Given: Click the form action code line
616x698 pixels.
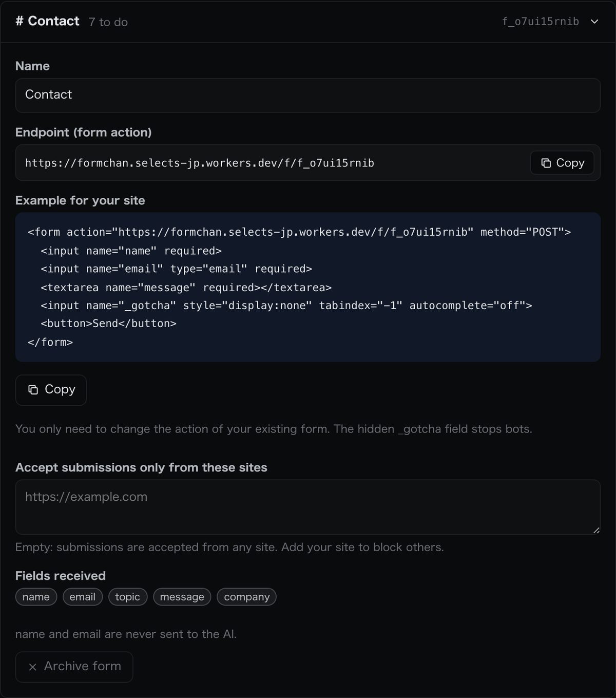Looking at the screenshot, I should (299, 232).
